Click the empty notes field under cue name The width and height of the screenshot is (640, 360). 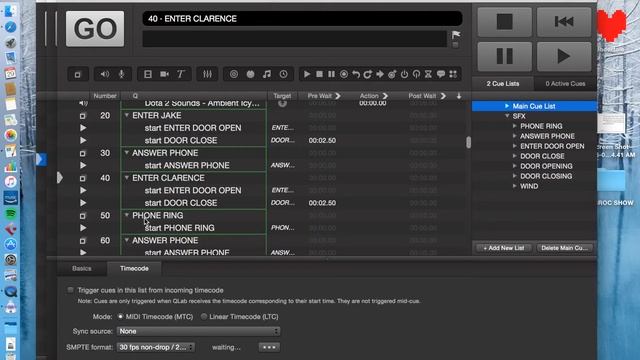pos(294,39)
